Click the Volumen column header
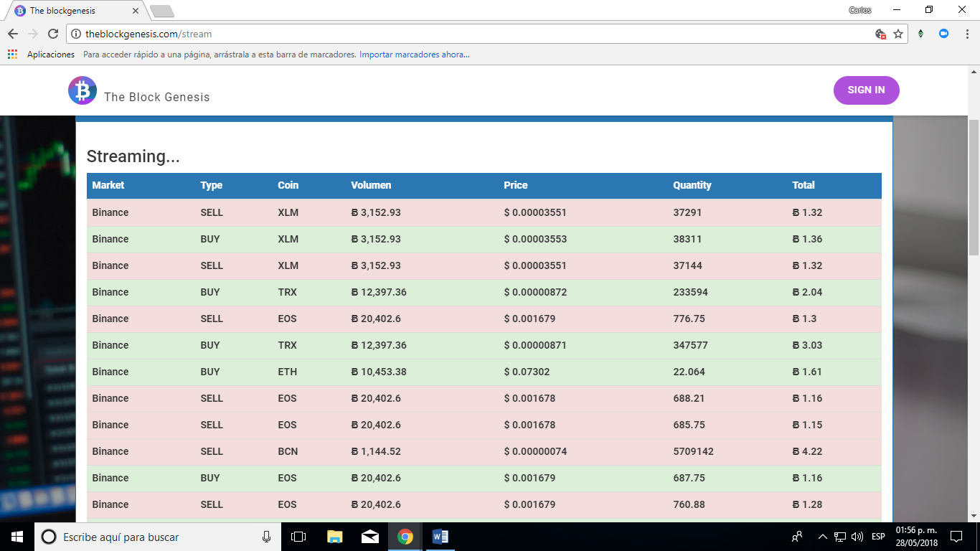 pos(371,185)
